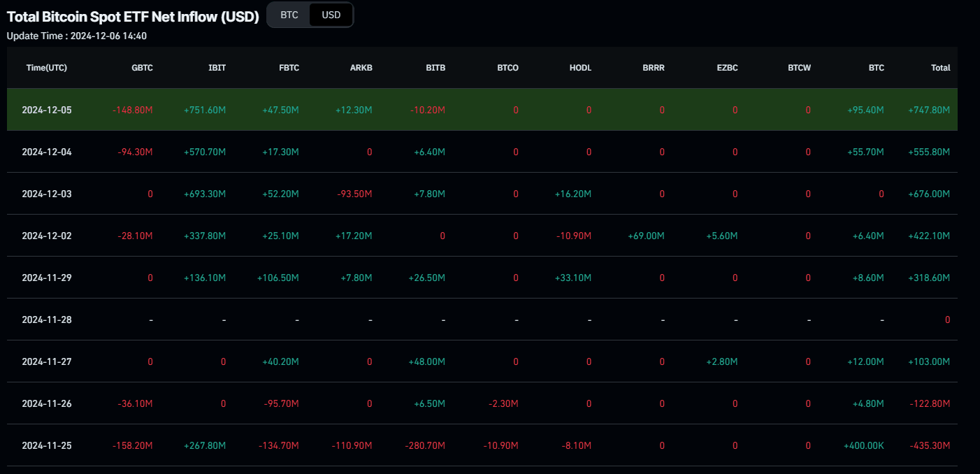Click the Total column header
This screenshot has height=474, width=980.
940,68
